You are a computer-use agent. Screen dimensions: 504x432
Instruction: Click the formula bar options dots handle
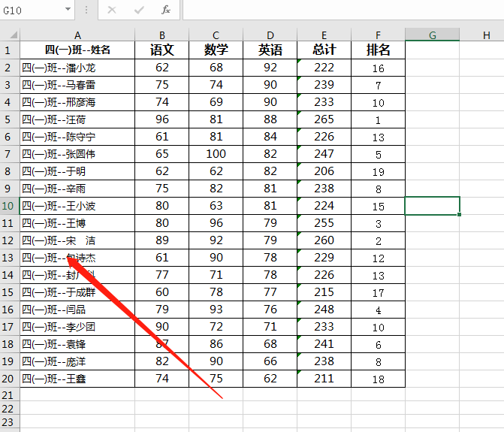pos(86,10)
